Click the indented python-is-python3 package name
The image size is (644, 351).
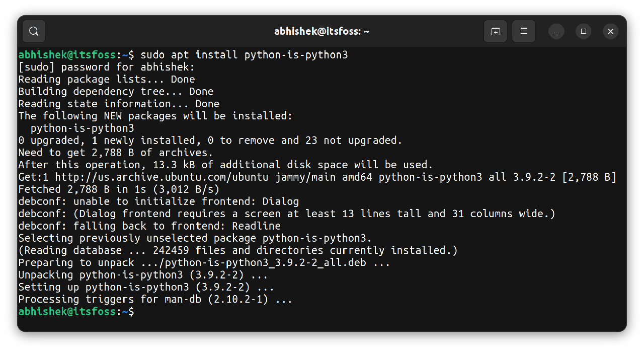click(82, 128)
